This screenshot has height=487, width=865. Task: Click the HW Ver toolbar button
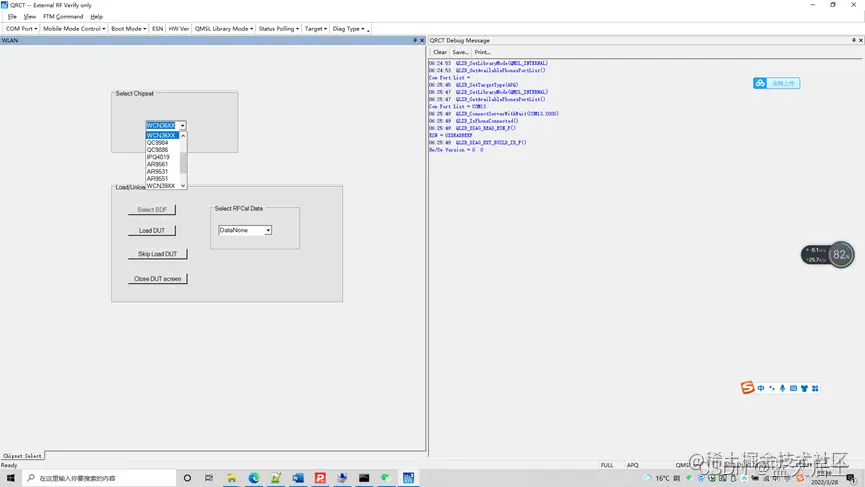point(179,29)
